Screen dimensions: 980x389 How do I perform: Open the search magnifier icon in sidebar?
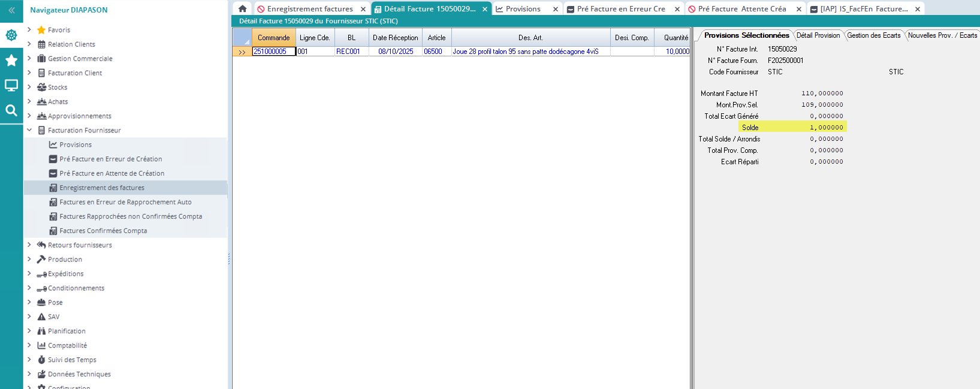pyautogui.click(x=11, y=110)
